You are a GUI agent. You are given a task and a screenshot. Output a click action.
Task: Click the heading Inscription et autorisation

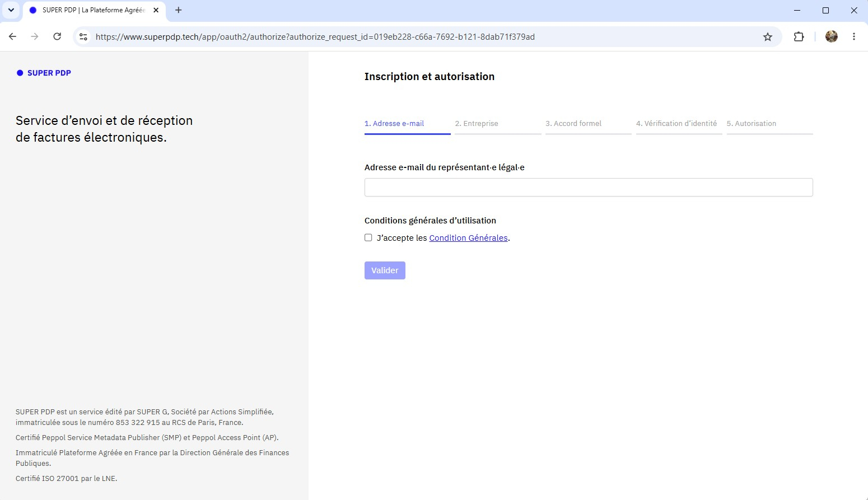coord(430,77)
